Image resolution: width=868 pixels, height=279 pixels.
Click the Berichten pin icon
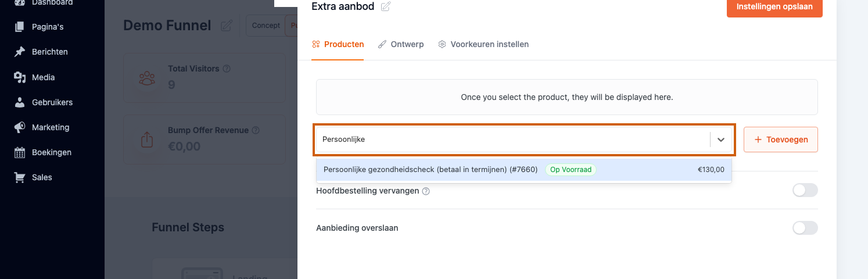(20, 52)
